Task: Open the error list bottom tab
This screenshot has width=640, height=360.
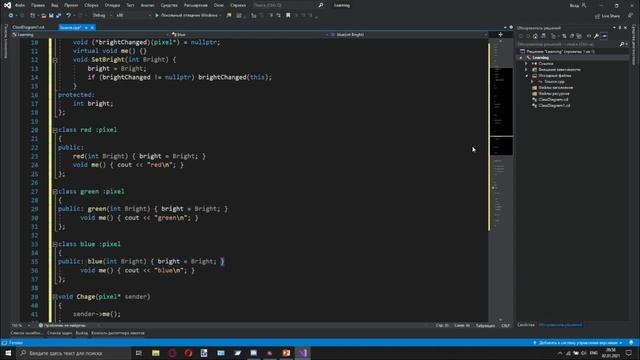Action: pos(26,333)
